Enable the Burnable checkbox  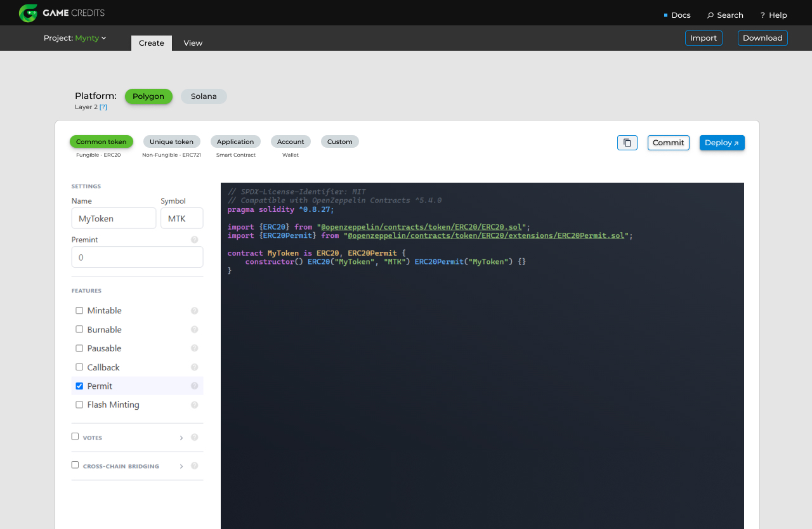point(79,329)
